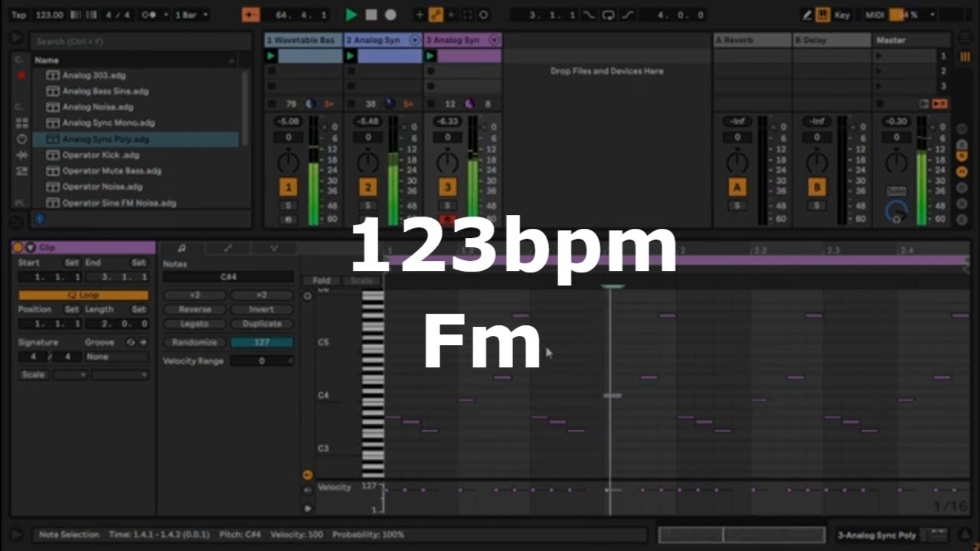The height and width of the screenshot is (551, 980).
Task: Open the metronome settings dropdown arrow
Action: tap(165, 15)
